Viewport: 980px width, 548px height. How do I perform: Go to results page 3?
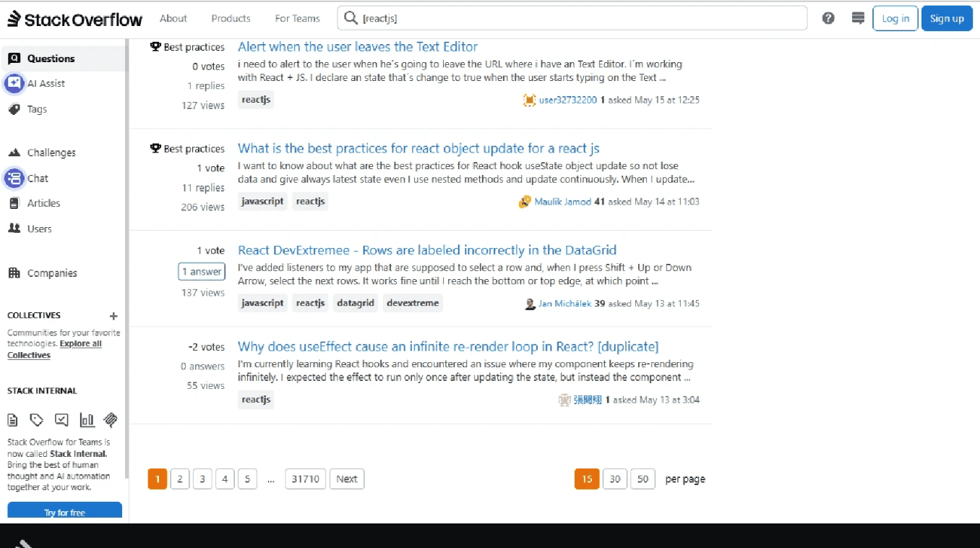coord(202,479)
